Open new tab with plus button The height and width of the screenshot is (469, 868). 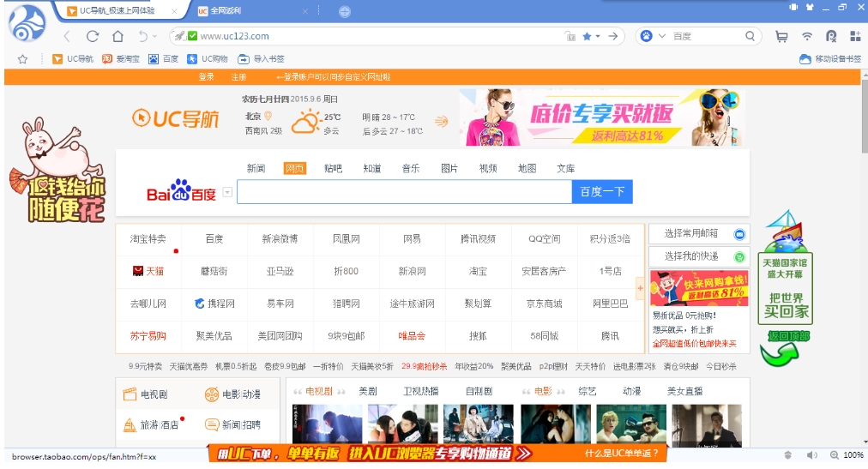point(345,12)
